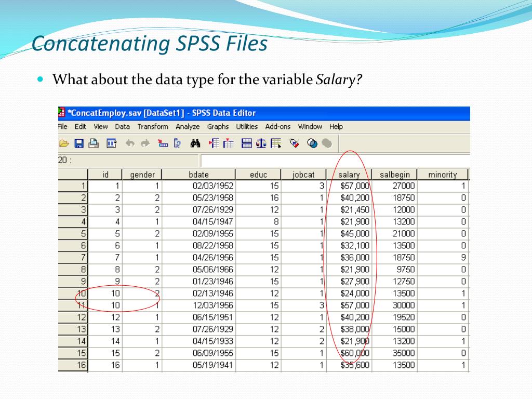Open the Edit menu
532x399 pixels.
pos(81,127)
